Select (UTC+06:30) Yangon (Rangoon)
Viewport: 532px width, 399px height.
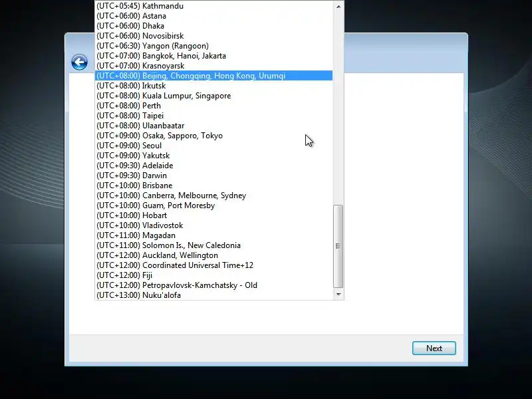click(213, 46)
